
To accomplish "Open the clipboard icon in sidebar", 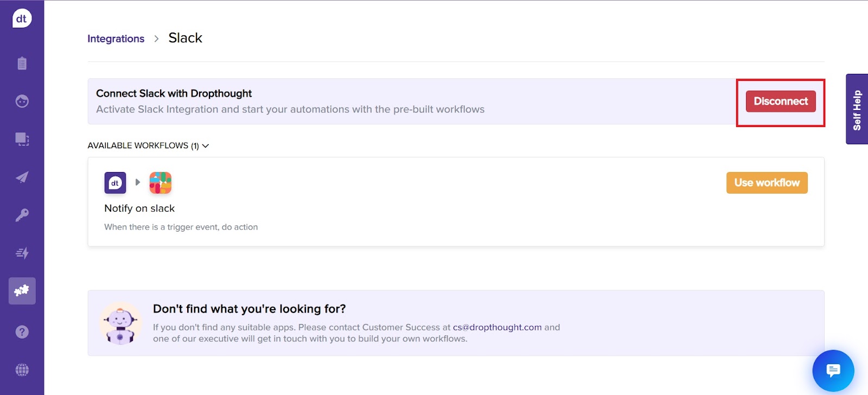I will pos(22,63).
